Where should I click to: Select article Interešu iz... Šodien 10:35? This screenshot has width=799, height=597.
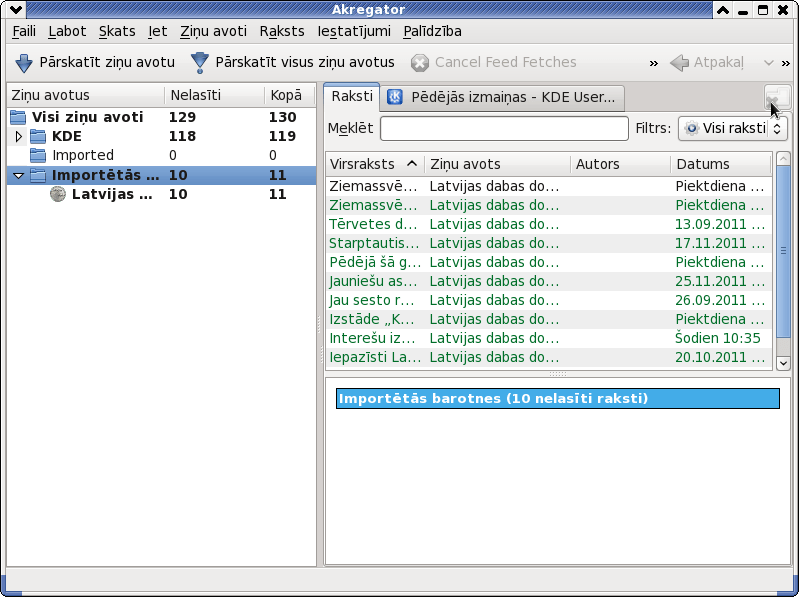coord(549,338)
